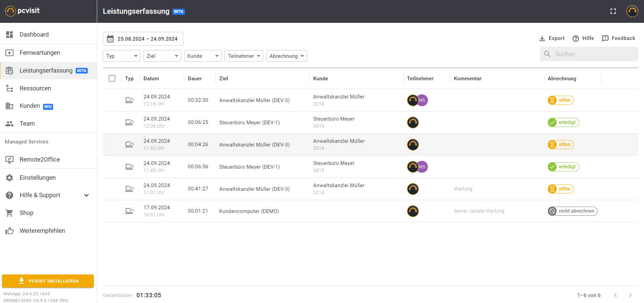The height and width of the screenshot is (303, 644).
Task: Click the MS participant avatar in first row
Action: (x=422, y=100)
